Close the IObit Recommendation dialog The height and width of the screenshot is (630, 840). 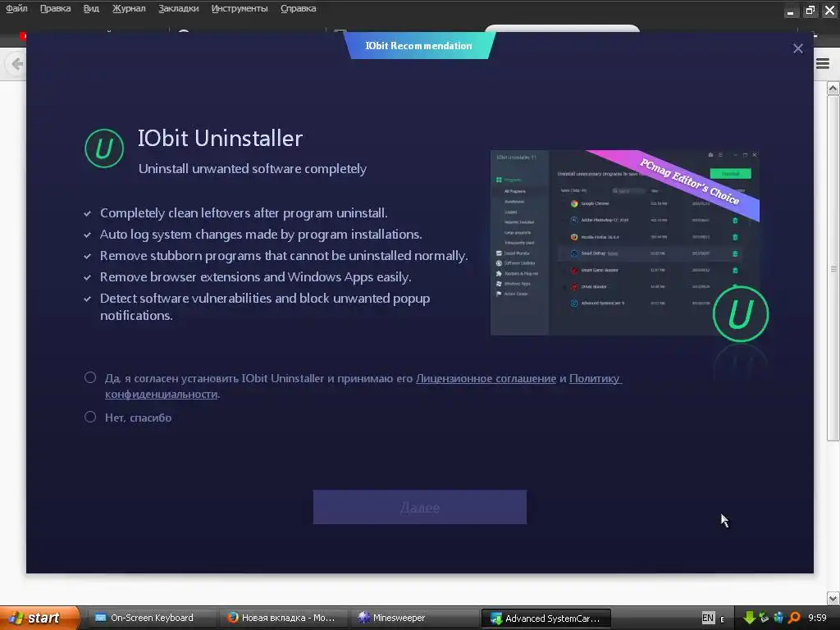pyautogui.click(x=797, y=48)
